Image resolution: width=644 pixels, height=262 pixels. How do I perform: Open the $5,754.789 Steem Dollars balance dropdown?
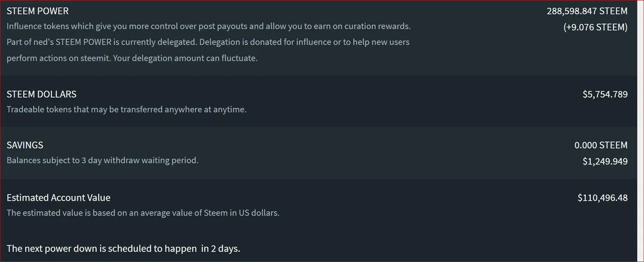point(605,94)
